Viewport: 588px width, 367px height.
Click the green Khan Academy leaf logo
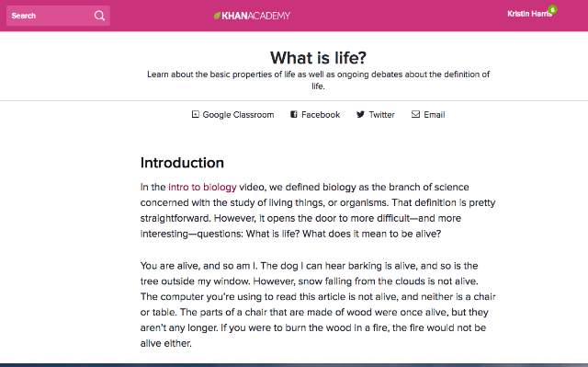217,16
